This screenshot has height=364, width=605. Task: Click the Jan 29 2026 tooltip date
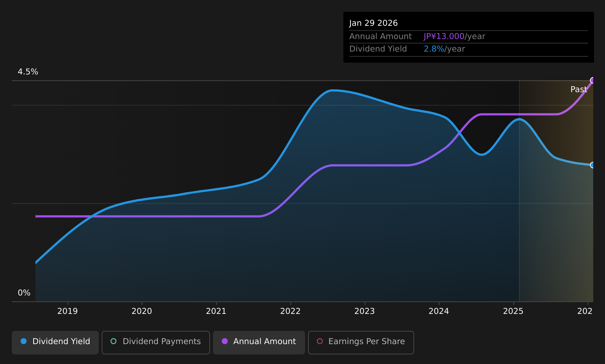(x=374, y=23)
